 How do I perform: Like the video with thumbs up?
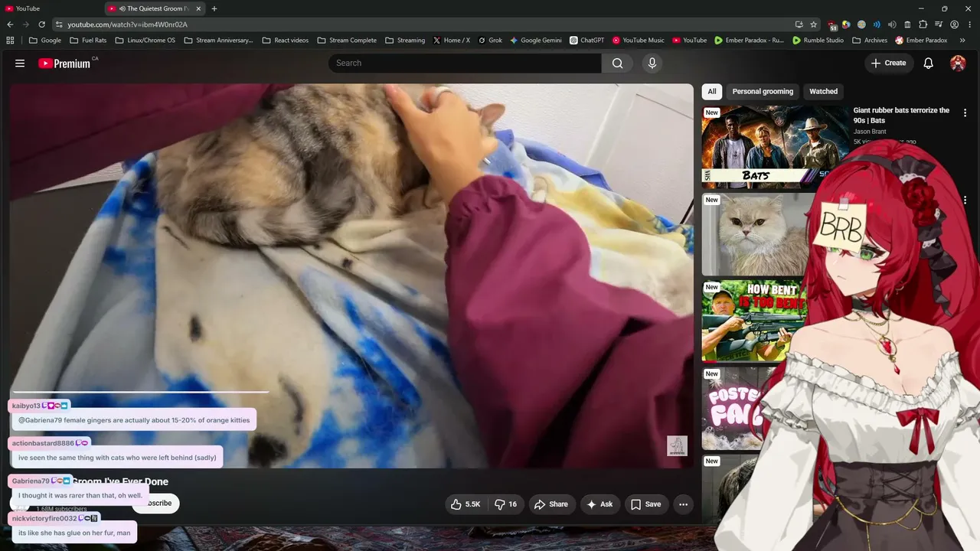pos(466,504)
